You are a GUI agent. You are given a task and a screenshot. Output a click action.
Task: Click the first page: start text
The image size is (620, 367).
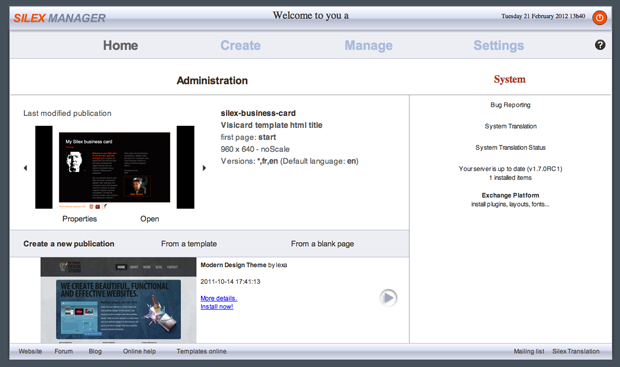point(248,137)
